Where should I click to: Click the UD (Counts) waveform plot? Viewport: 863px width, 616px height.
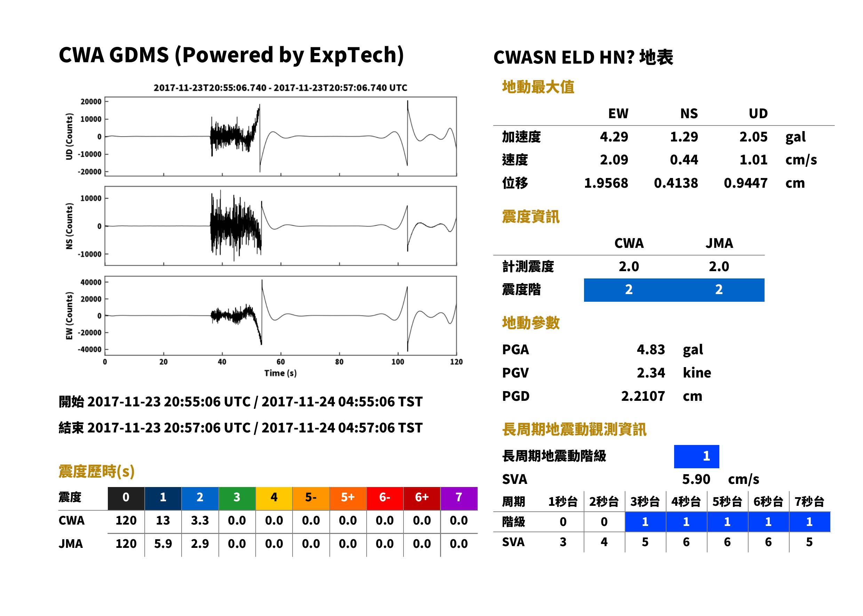tap(281, 137)
